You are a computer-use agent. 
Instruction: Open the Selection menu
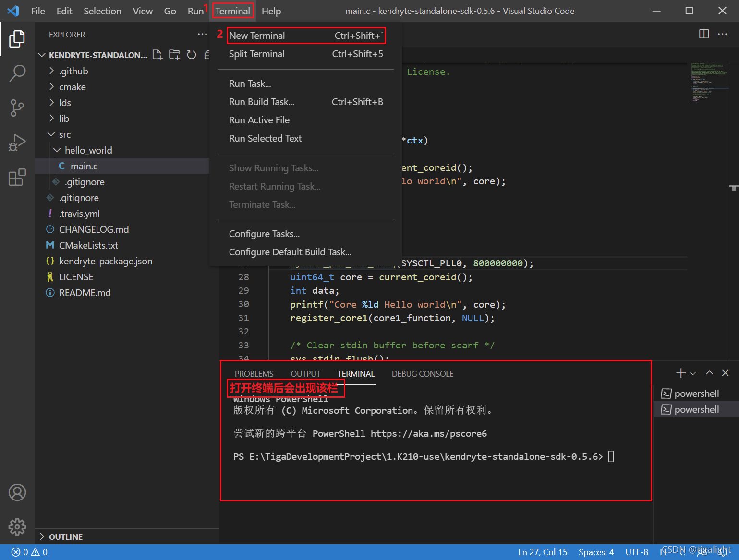coord(102,11)
